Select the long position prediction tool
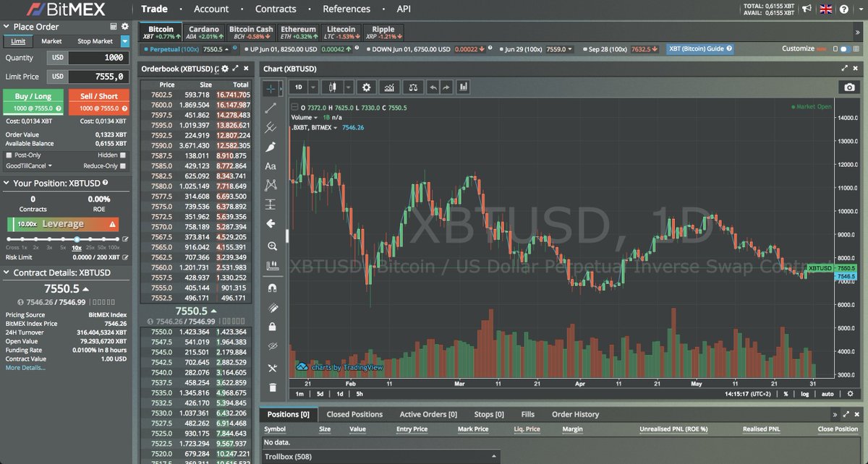This screenshot has height=464, width=868. (272, 205)
